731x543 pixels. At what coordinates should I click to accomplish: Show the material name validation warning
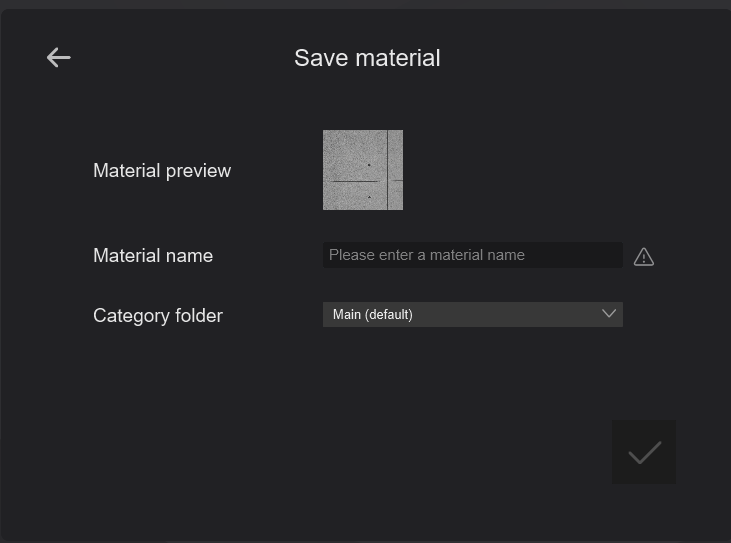pyautogui.click(x=644, y=257)
